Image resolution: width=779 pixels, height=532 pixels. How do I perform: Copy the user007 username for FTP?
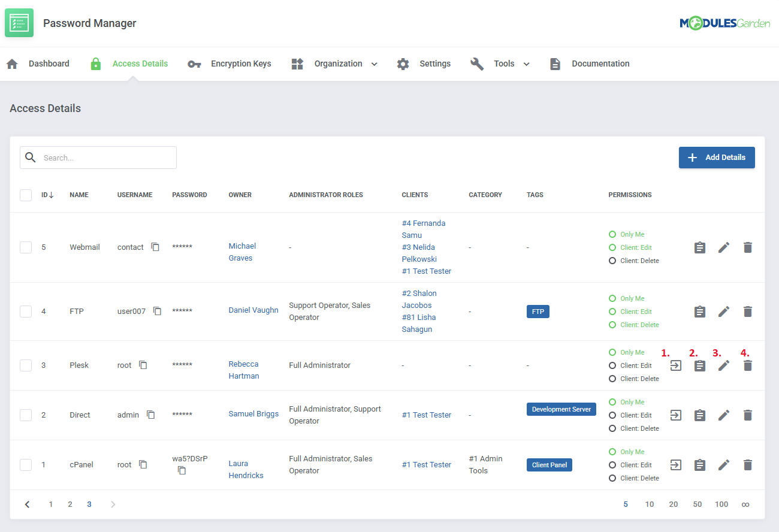157,311
